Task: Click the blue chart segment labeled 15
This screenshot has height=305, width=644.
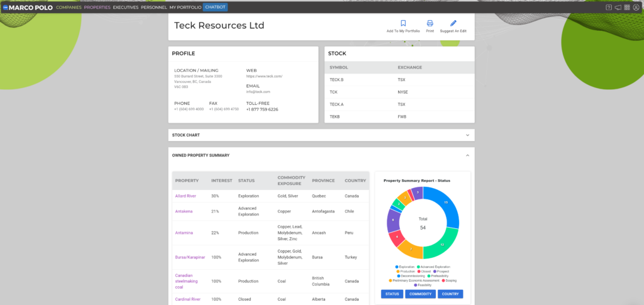Action: 447,204
